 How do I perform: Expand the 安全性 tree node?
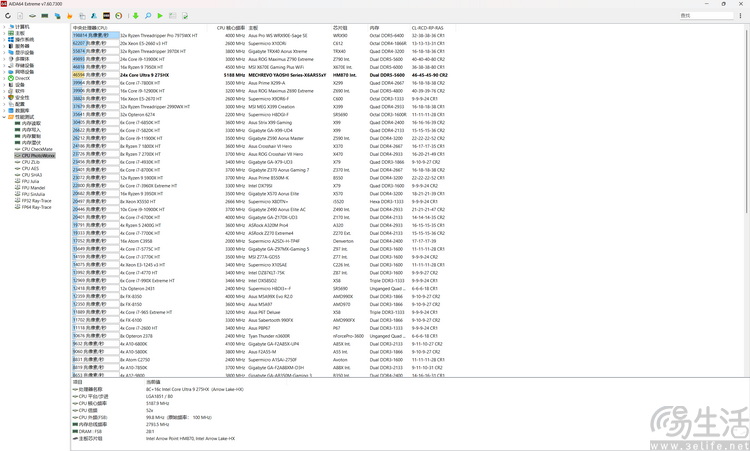coord(4,98)
